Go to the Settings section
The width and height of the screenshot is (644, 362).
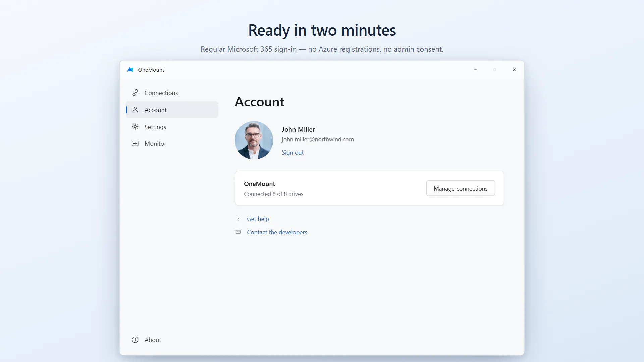click(172, 127)
